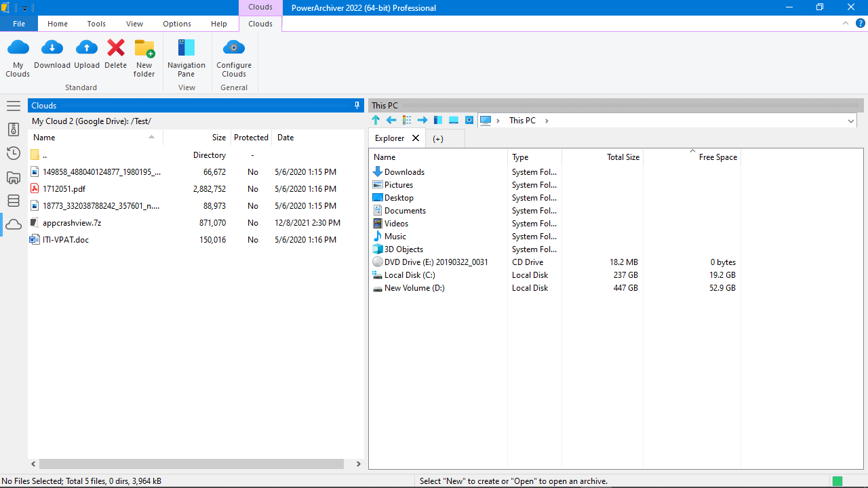Open My Clouds in the ribbon
Viewport: 868px width, 488px height.
click(18, 58)
